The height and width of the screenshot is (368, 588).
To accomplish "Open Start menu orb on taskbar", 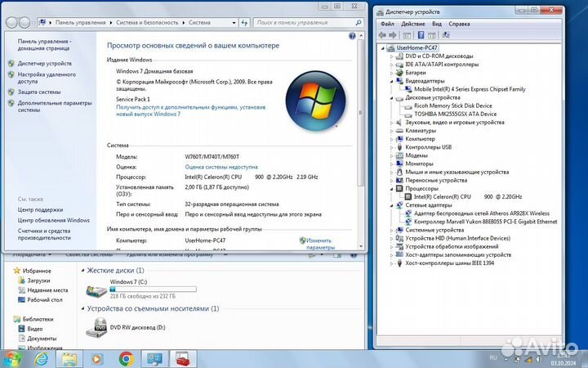I will [x=11, y=359].
